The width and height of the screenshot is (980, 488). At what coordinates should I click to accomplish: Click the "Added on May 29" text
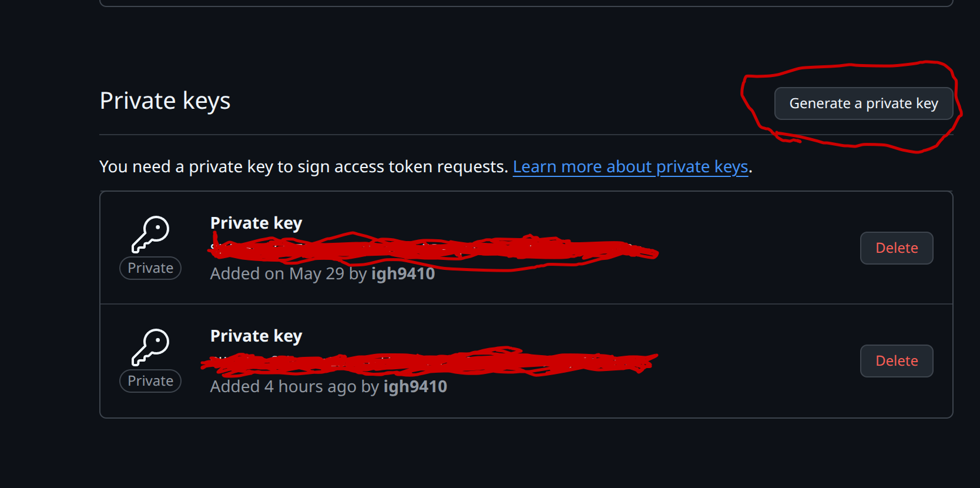[x=277, y=274]
